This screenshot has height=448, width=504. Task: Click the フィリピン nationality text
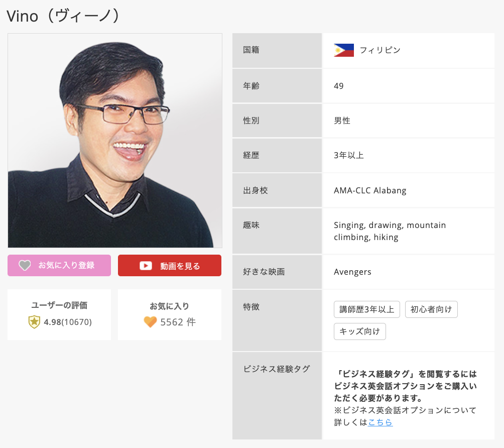(380, 50)
